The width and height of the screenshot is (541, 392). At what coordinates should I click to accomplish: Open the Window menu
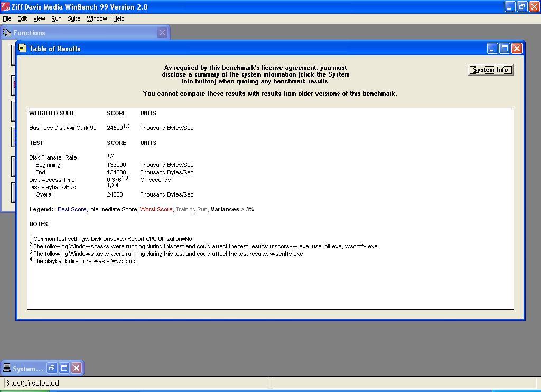(x=97, y=18)
